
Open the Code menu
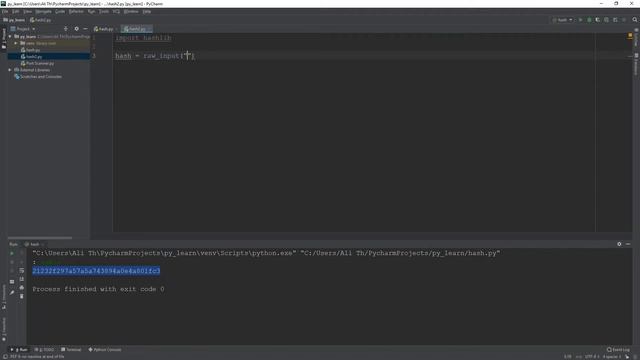pyautogui.click(x=60, y=11)
